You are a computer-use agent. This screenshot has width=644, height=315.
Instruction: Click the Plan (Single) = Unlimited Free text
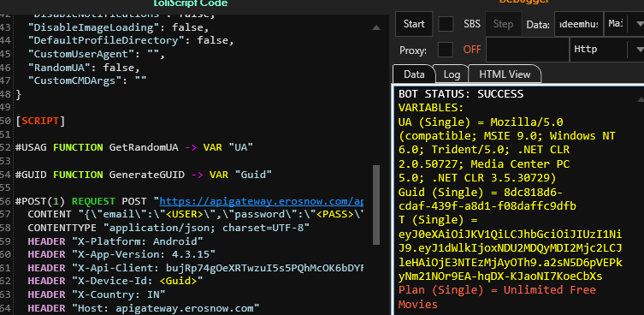click(x=497, y=290)
